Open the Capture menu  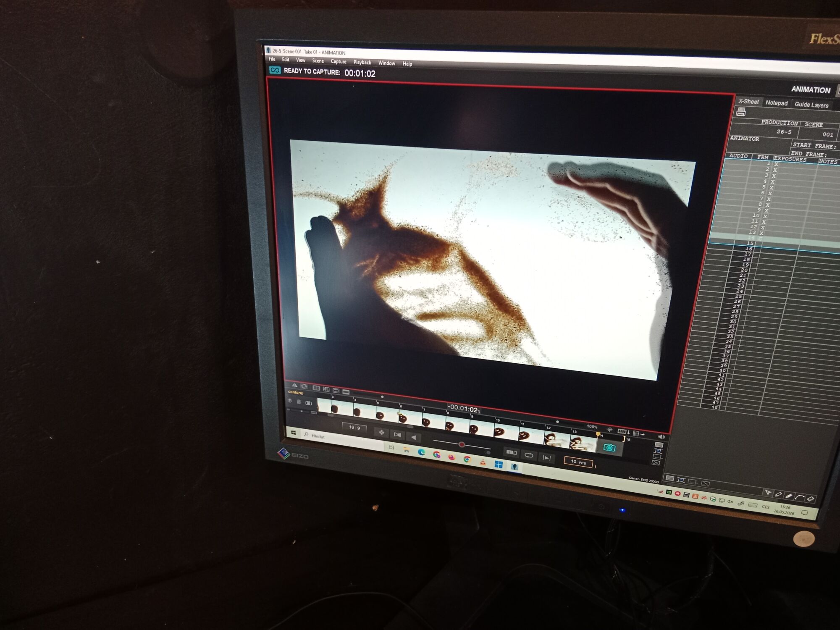[x=339, y=61]
